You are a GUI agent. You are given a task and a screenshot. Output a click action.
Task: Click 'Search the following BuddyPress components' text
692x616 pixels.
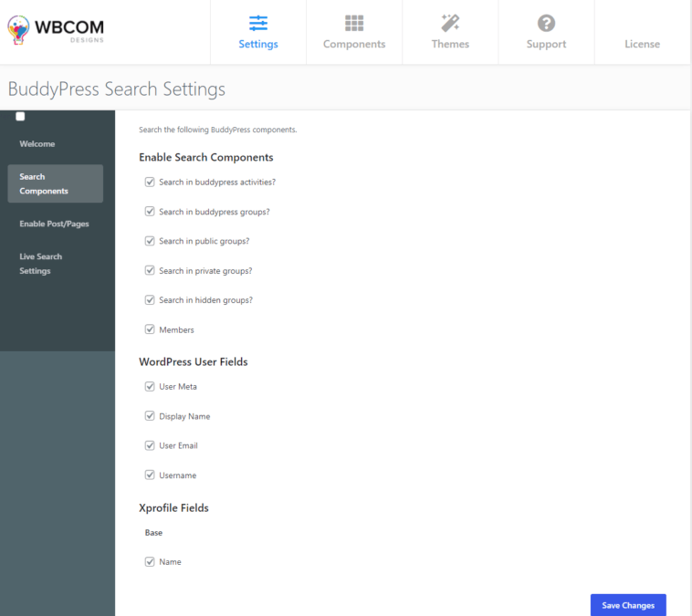[x=217, y=130]
